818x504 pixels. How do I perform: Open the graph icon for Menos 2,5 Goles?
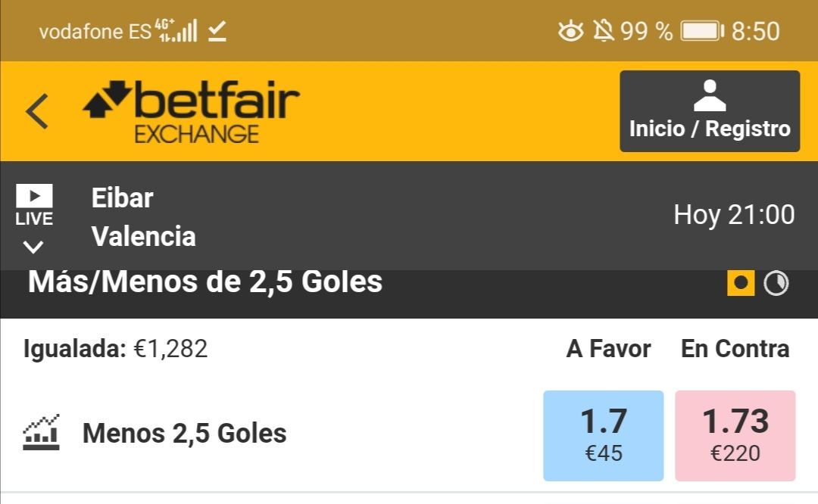point(41,433)
